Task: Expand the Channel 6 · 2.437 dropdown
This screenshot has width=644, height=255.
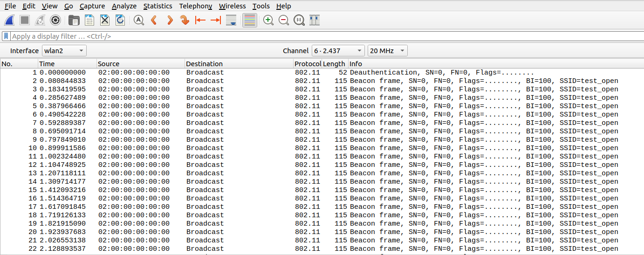Action: pos(338,51)
